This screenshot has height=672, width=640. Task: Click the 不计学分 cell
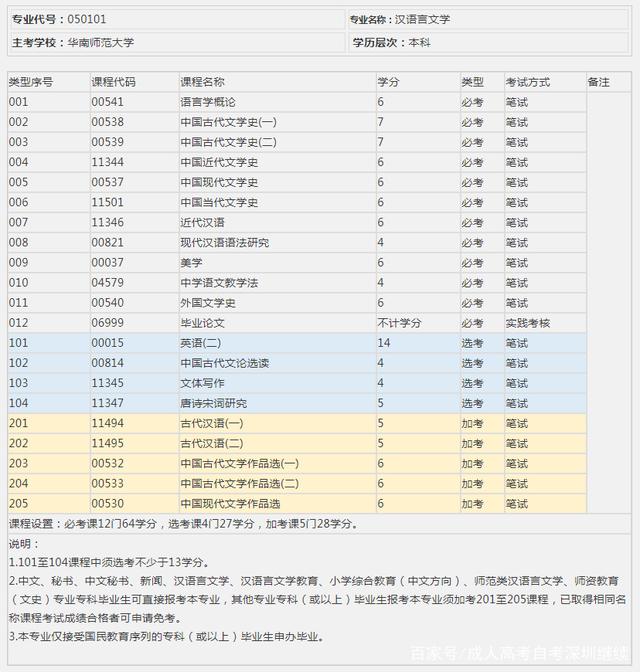399,323
